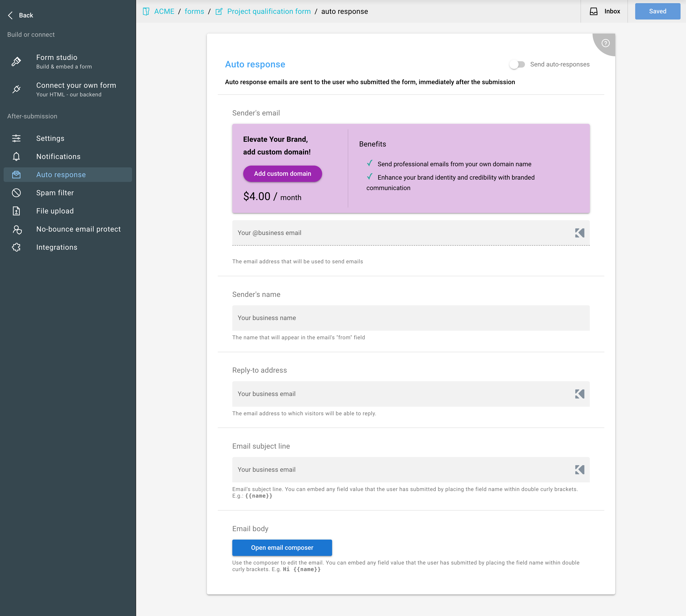Select the Form studio icon in sidebar

[x=16, y=61]
